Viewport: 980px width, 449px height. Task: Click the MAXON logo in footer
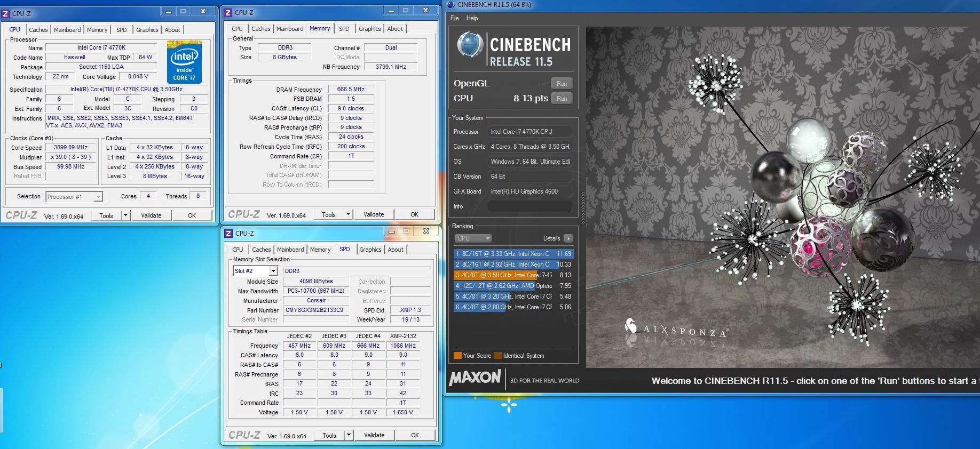point(475,378)
